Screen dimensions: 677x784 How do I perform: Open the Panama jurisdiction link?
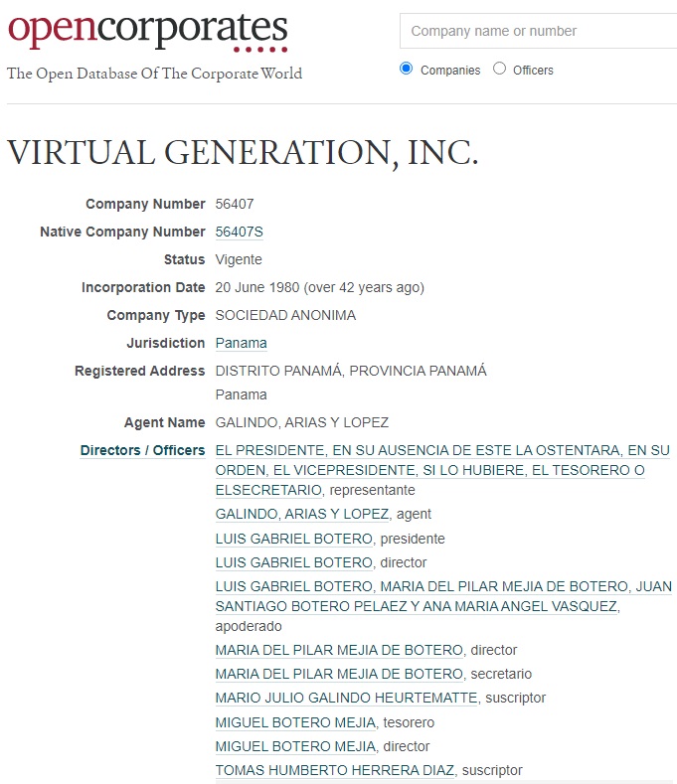[x=242, y=343]
